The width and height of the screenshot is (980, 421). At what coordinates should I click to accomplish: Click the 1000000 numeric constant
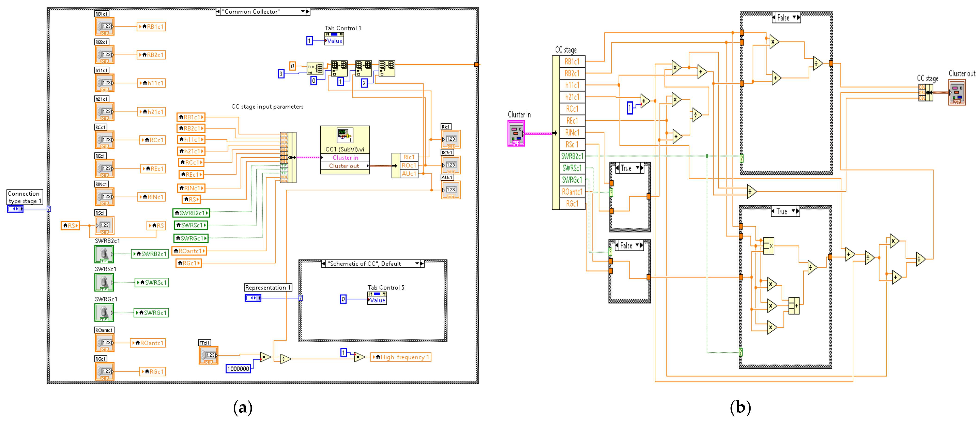pos(238,368)
